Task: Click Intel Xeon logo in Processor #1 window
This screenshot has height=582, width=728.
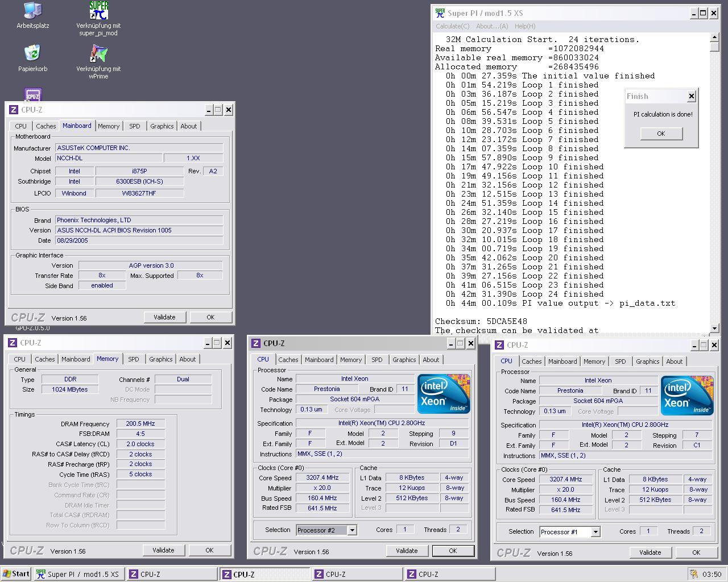Action: (687, 395)
